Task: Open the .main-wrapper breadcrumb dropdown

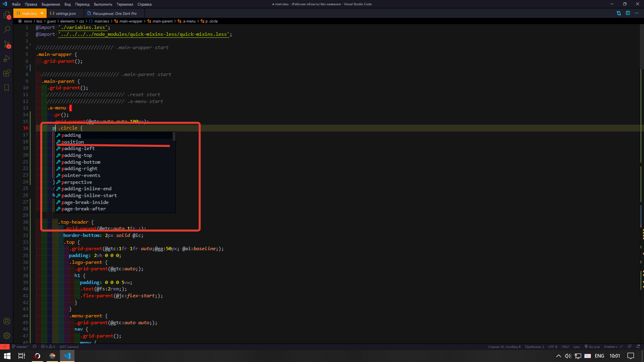Action: coord(128,21)
